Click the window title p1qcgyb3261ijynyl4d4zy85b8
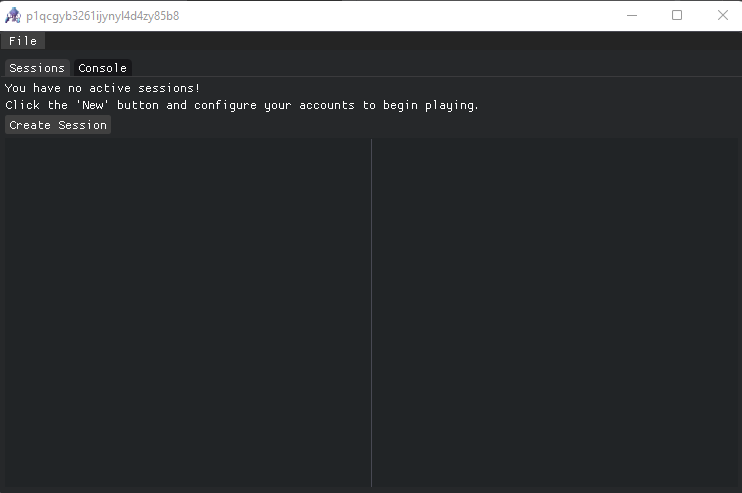Viewport: 742px width, 493px height. pyautogui.click(x=103, y=16)
